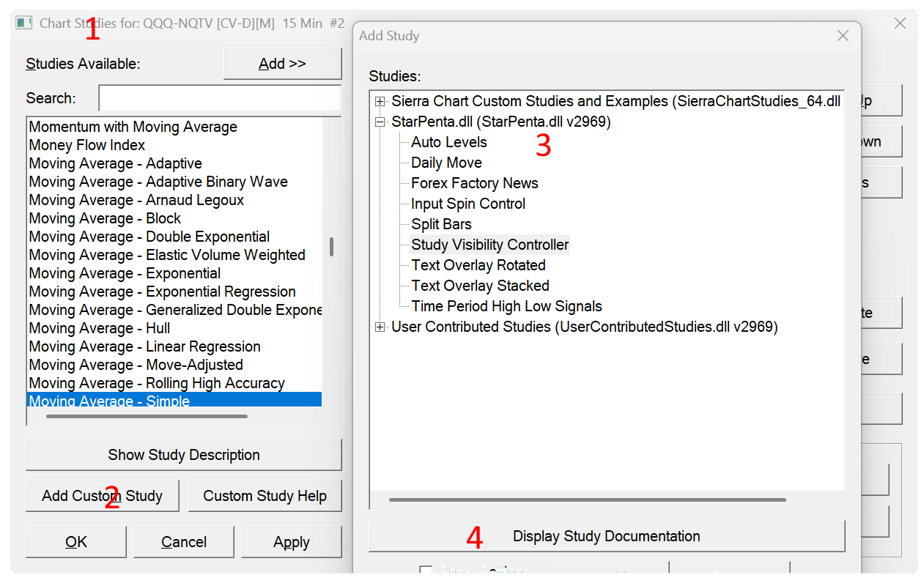Select Moving Average - Exponential
Image resolution: width=924 pixels, height=583 pixels.
(125, 273)
